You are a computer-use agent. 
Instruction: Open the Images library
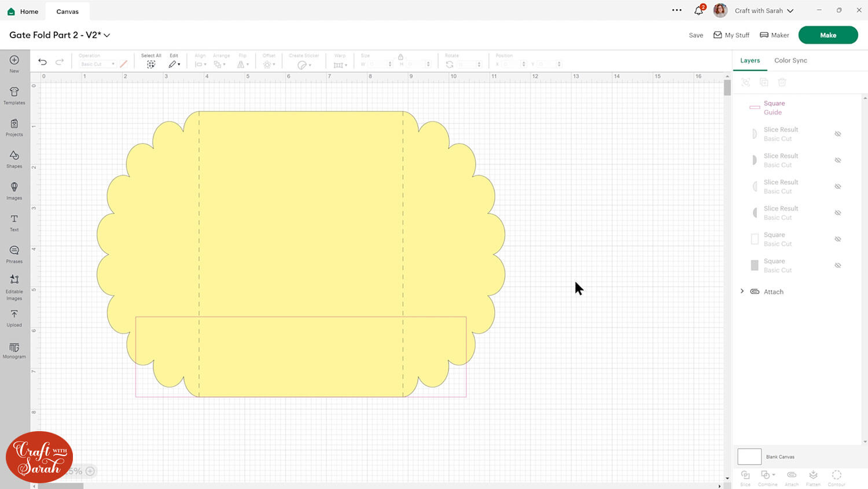14,190
